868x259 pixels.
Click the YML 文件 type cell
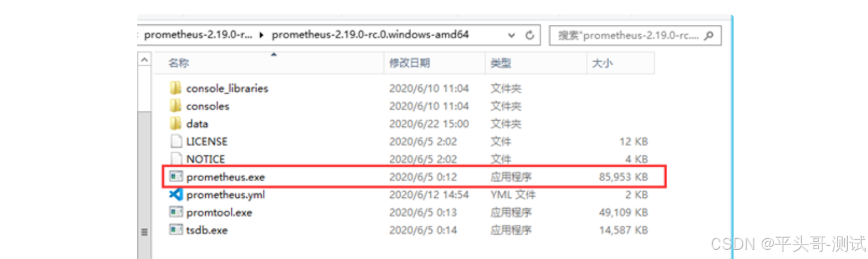tap(513, 194)
